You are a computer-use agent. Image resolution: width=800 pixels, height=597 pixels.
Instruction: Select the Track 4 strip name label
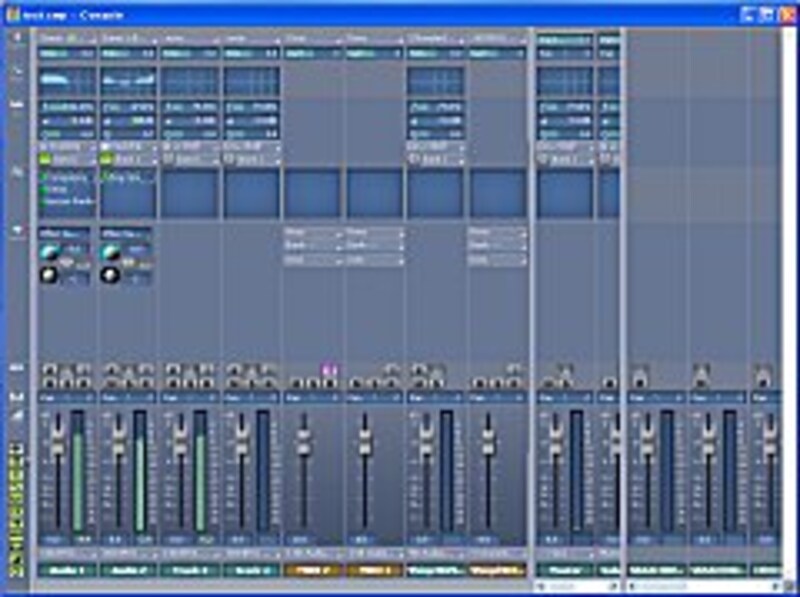tap(252, 570)
